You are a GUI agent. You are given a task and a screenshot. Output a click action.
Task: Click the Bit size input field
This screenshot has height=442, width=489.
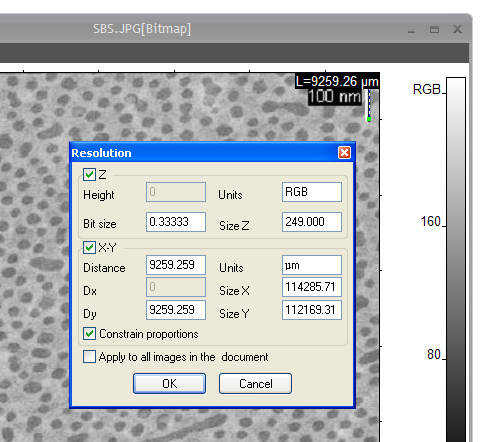pyautogui.click(x=176, y=222)
